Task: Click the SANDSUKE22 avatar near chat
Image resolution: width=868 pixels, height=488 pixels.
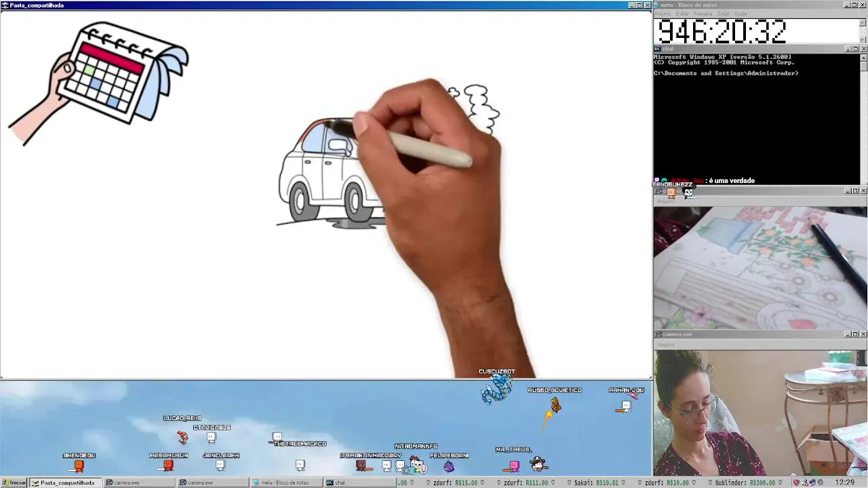Action: click(x=671, y=192)
